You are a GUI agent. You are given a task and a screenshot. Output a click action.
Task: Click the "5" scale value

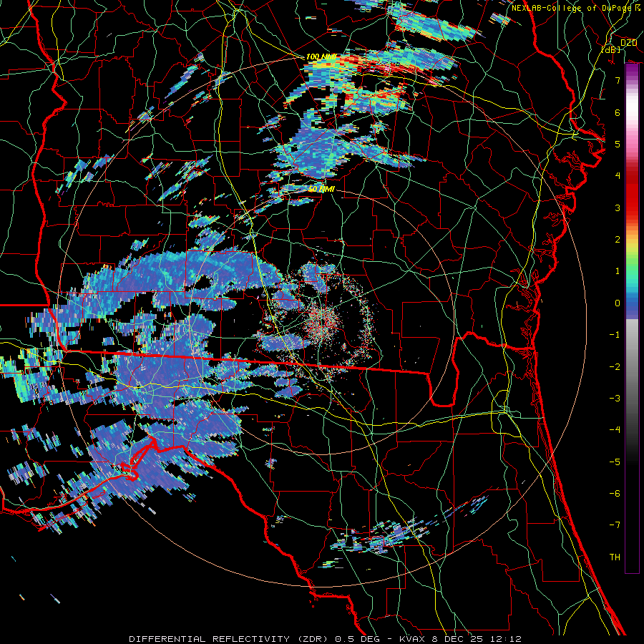tap(618, 144)
